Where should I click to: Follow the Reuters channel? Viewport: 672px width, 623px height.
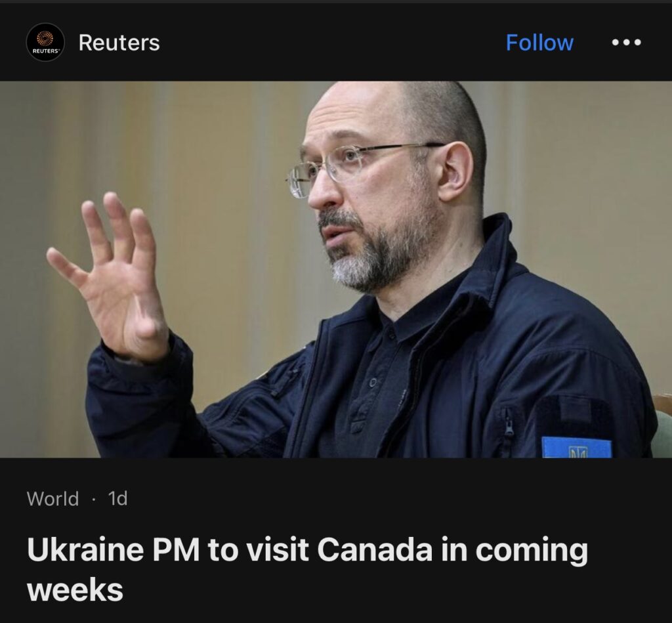click(539, 43)
